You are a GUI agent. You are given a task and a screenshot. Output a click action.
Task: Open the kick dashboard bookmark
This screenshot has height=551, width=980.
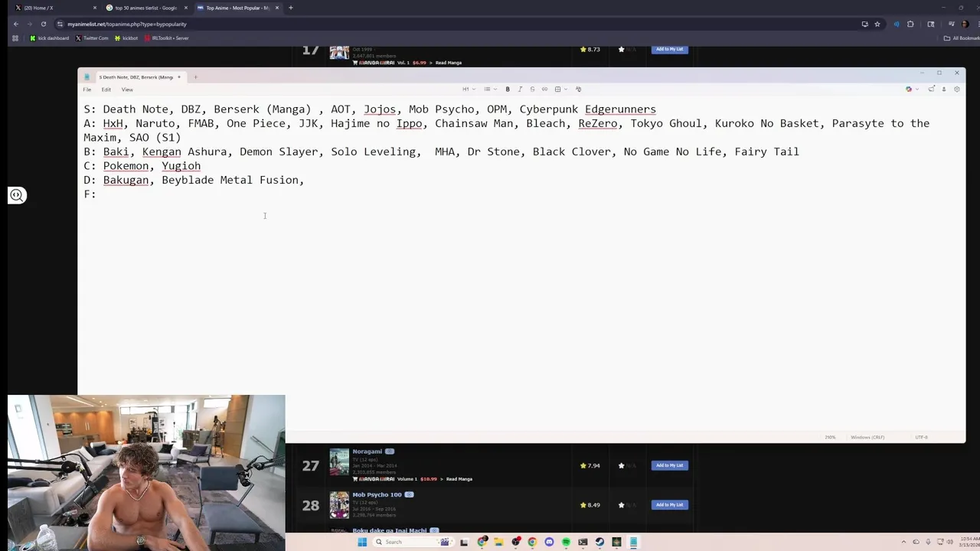click(x=49, y=38)
